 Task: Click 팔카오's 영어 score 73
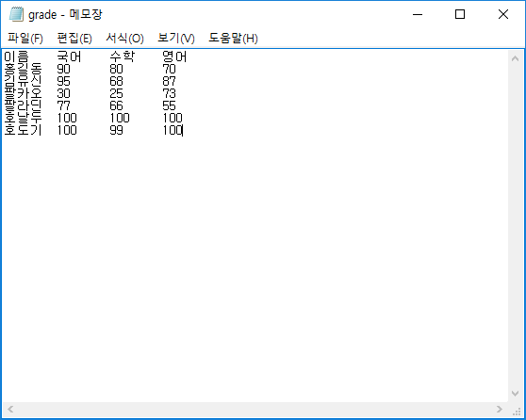pyautogui.click(x=169, y=93)
